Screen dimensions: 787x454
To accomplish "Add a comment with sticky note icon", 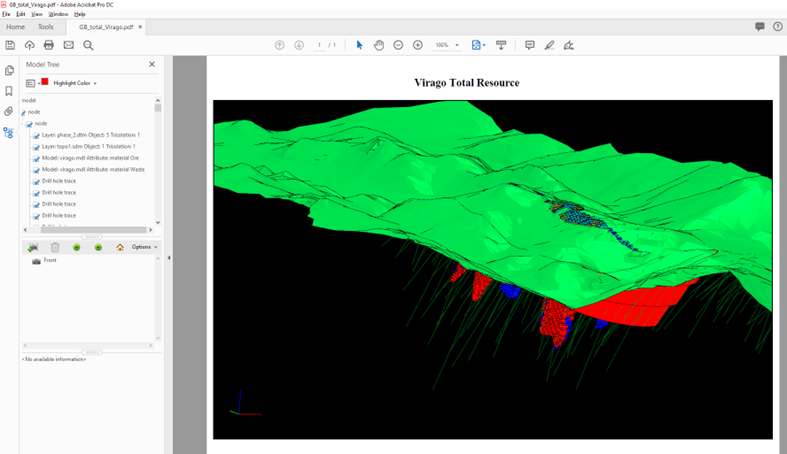I will pos(530,45).
